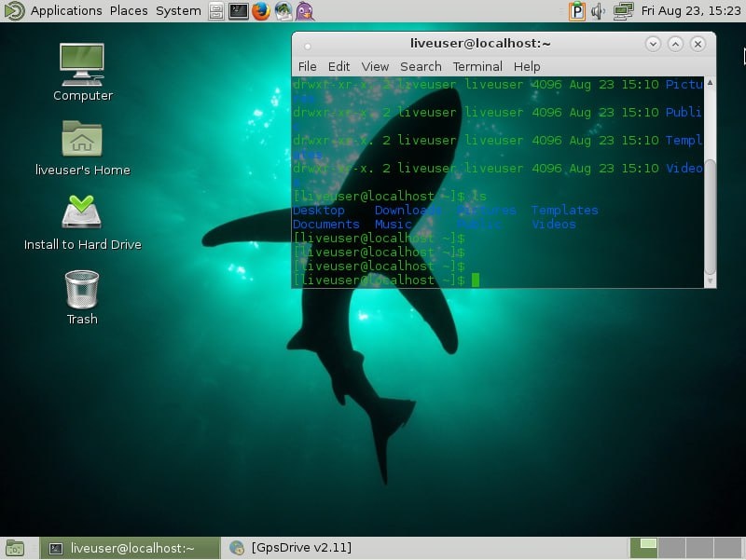
Task: Launch the terminal from the top panel
Action: [x=238, y=11]
